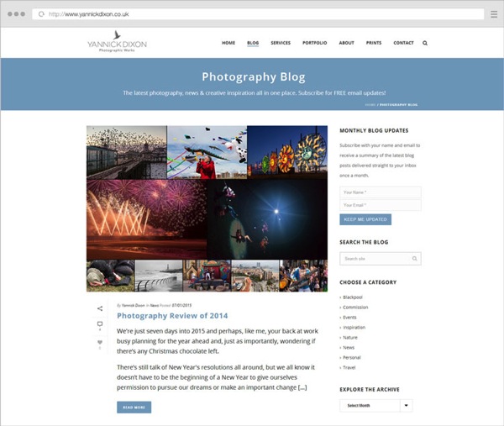Click the search magnifier icon in navigation
This screenshot has width=504, height=426.
point(425,43)
